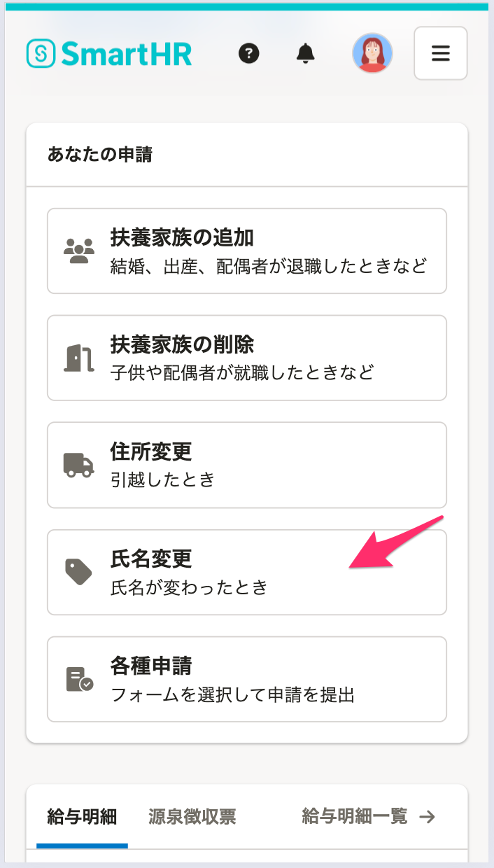Click the arrow next to 給与明細一覧
This screenshot has height=868, width=494.
pyautogui.click(x=428, y=816)
